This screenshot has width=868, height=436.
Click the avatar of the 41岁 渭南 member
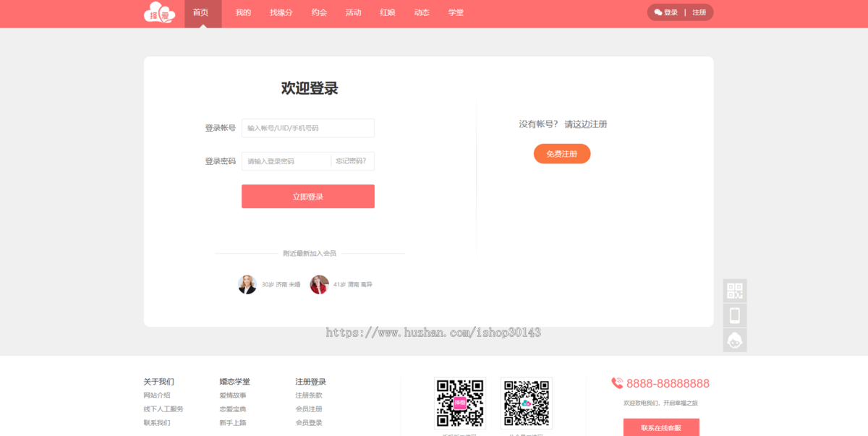(x=320, y=283)
